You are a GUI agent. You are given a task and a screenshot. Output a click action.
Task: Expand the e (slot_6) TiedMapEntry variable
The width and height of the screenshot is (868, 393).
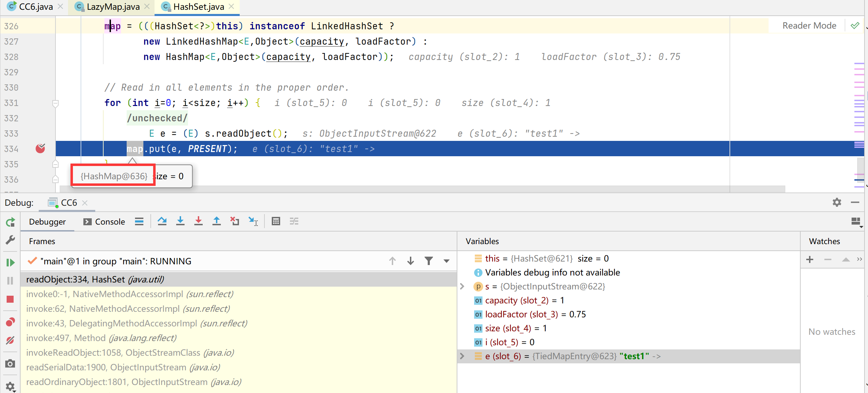click(x=462, y=356)
